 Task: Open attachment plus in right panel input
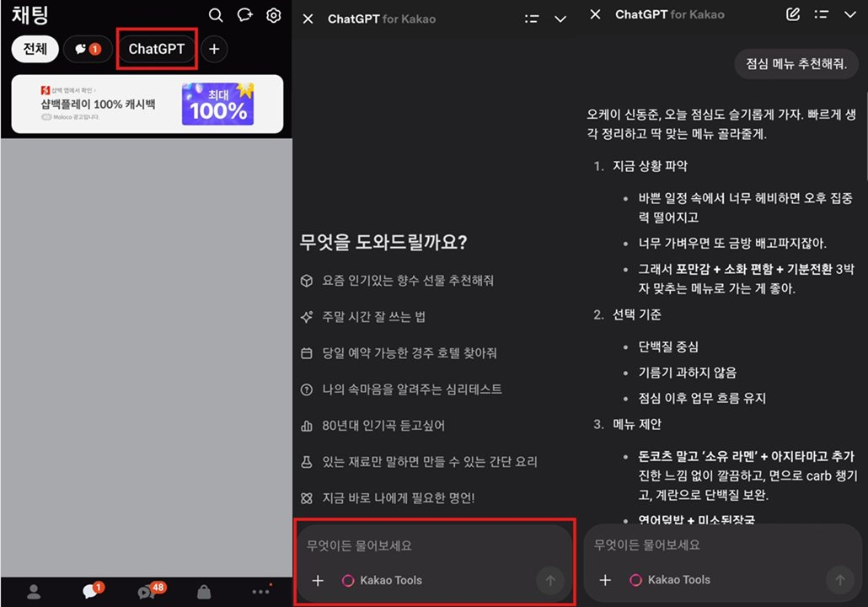coord(605,580)
